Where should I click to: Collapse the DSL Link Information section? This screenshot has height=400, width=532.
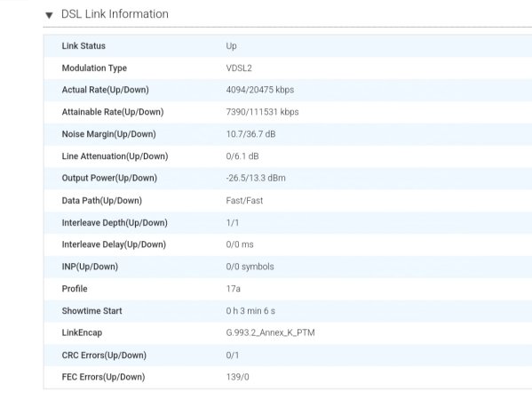(49, 15)
